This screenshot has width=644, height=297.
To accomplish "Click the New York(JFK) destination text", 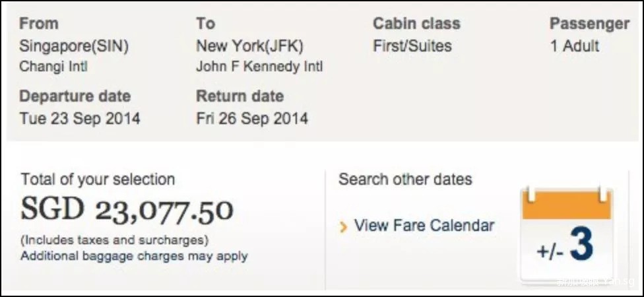I will [251, 46].
